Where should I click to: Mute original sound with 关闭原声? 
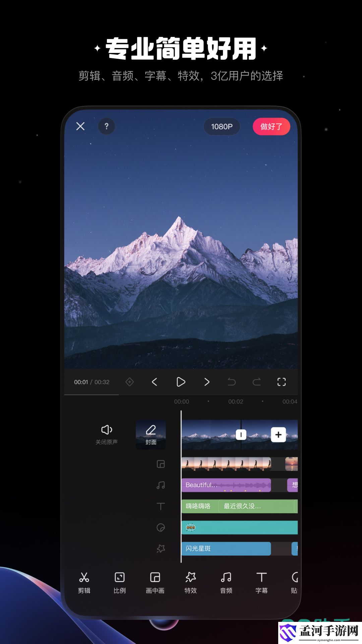click(107, 435)
